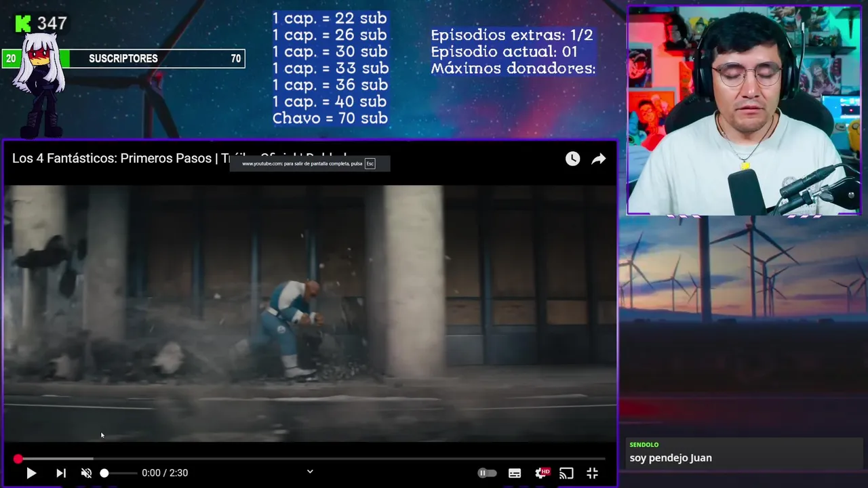Image resolution: width=868 pixels, height=488 pixels.
Task: Click the Watch later clock icon
Action: coord(572,159)
